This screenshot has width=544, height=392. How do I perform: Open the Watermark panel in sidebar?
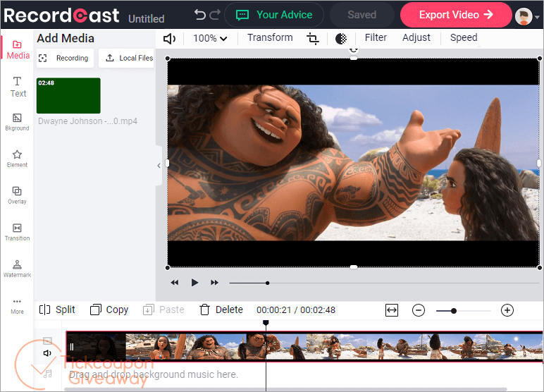point(17,269)
